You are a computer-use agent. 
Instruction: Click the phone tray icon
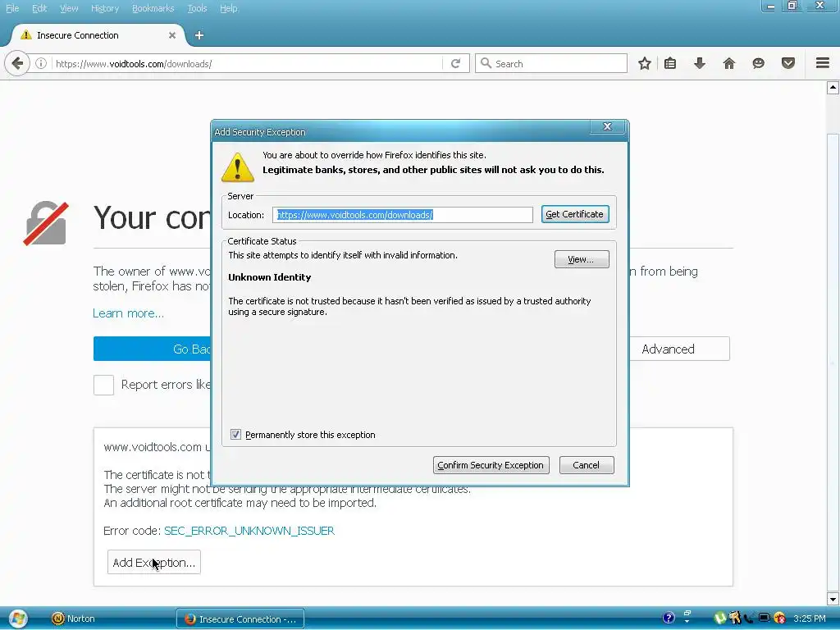point(750,619)
